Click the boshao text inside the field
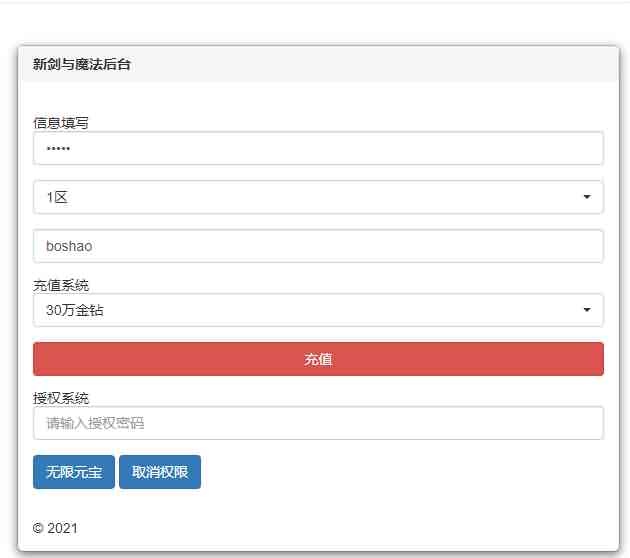The width and height of the screenshot is (630, 558). click(x=69, y=246)
